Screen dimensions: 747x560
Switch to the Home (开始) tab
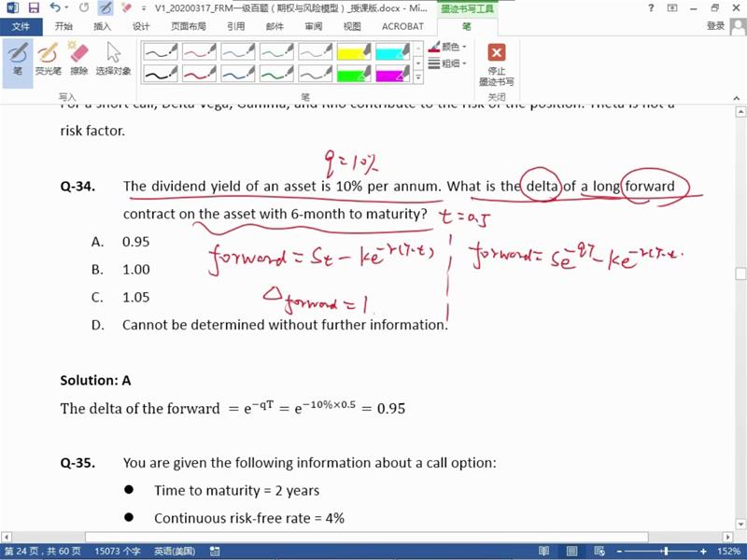tap(63, 27)
